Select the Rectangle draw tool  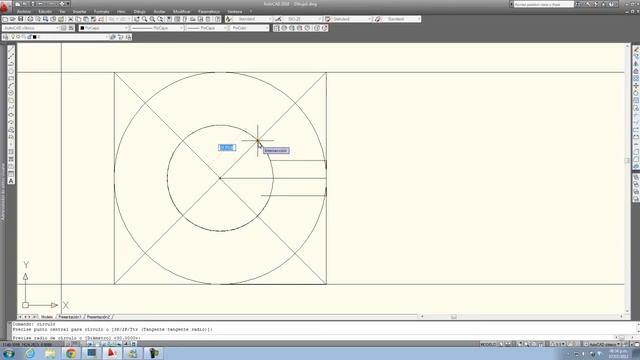[11, 79]
